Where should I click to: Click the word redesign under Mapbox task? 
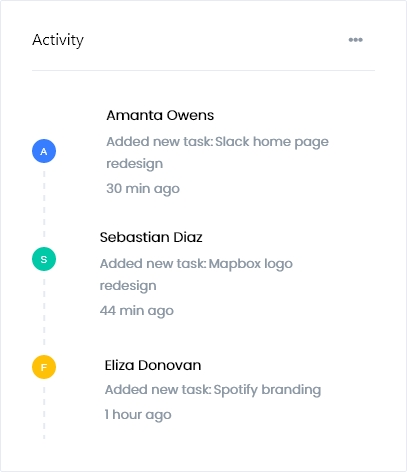(128, 286)
